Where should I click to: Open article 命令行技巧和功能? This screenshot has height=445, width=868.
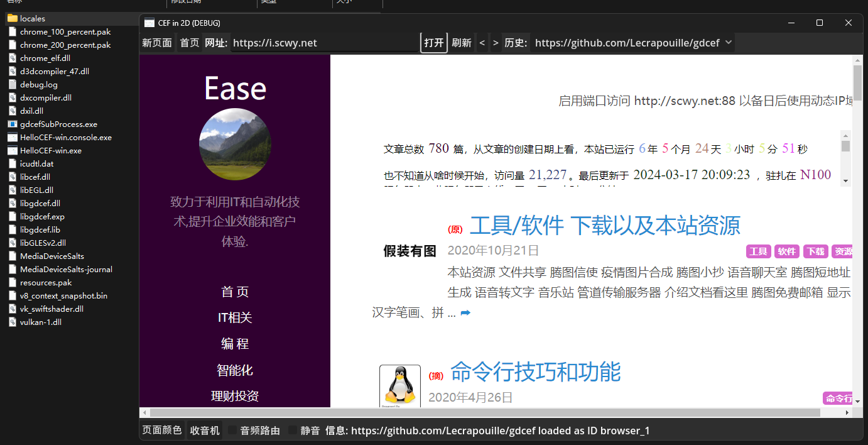pyautogui.click(x=535, y=371)
